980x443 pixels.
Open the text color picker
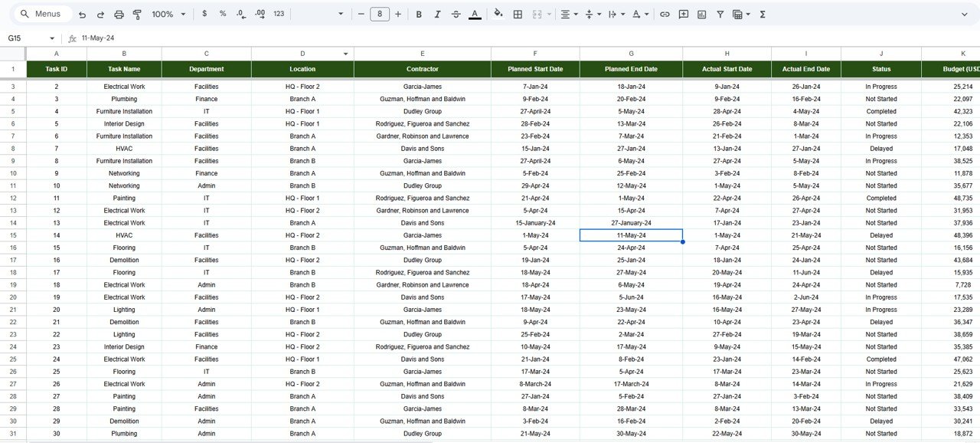(x=475, y=14)
